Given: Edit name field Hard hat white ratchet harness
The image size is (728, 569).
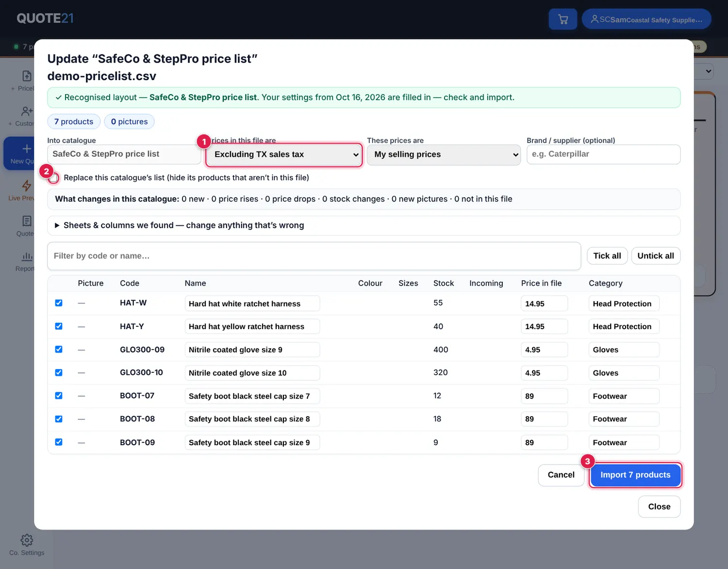Looking at the screenshot, I should [x=252, y=303].
